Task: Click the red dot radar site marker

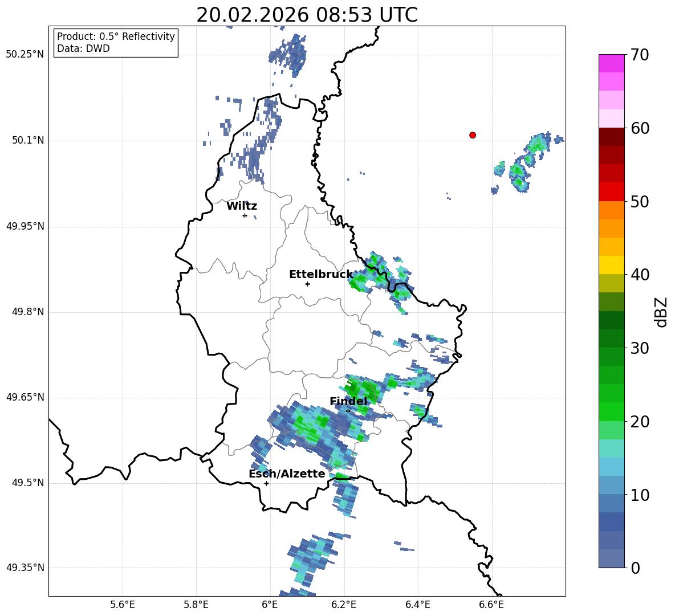Action: [473, 135]
